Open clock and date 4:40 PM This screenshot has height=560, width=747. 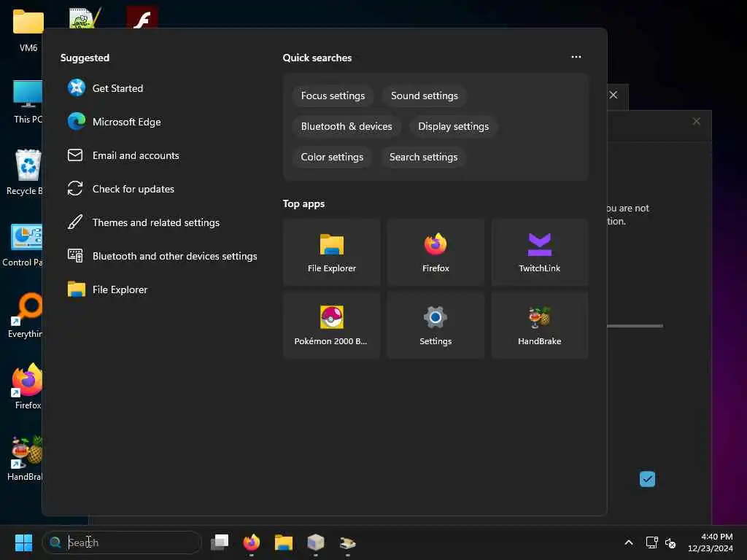click(711, 542)
